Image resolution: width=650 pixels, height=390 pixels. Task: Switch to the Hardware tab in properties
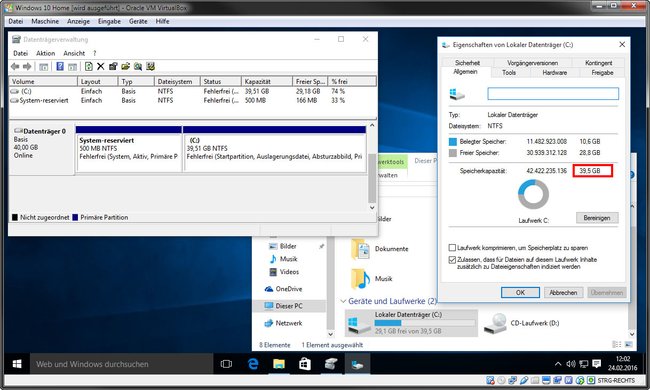click(x=554, y=73)
